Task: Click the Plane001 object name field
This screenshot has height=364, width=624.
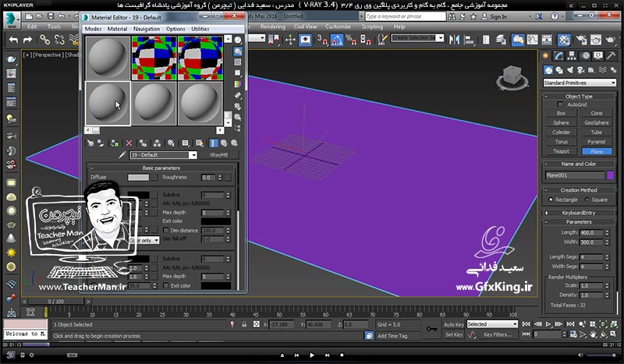Action: (575, 175)
